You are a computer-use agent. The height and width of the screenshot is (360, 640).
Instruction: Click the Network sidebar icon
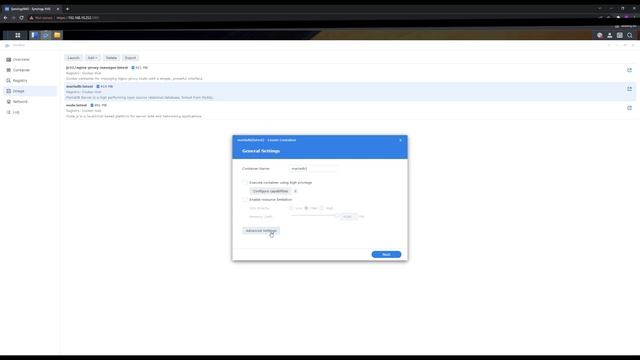[9, 102]
